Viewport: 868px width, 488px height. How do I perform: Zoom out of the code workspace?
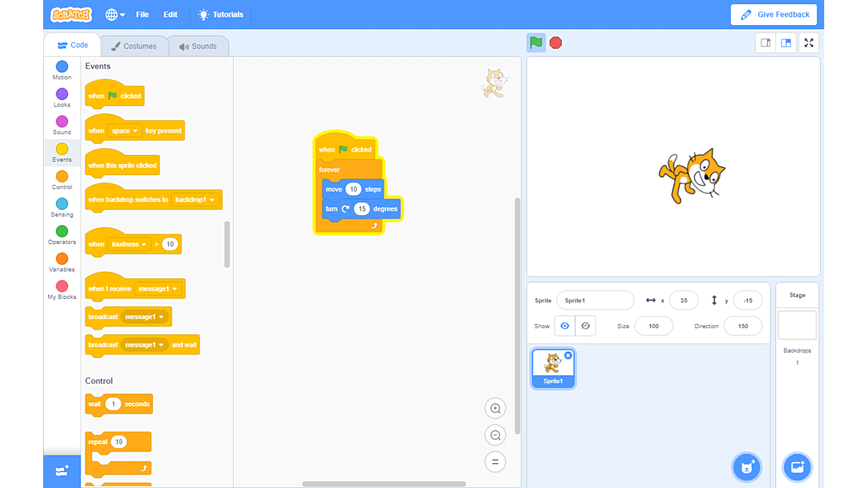[495, 435]
